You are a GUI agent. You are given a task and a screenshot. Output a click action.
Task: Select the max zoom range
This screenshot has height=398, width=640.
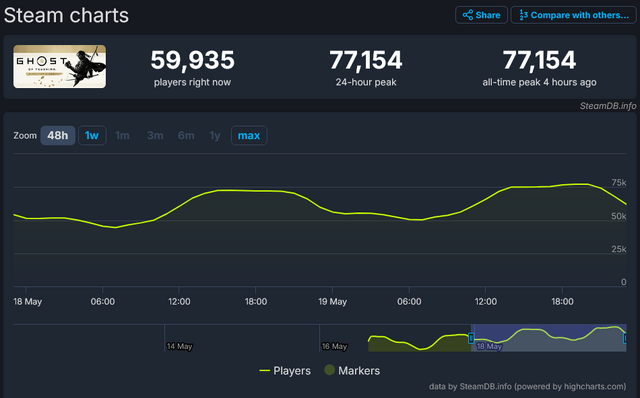tap(249, 136)
